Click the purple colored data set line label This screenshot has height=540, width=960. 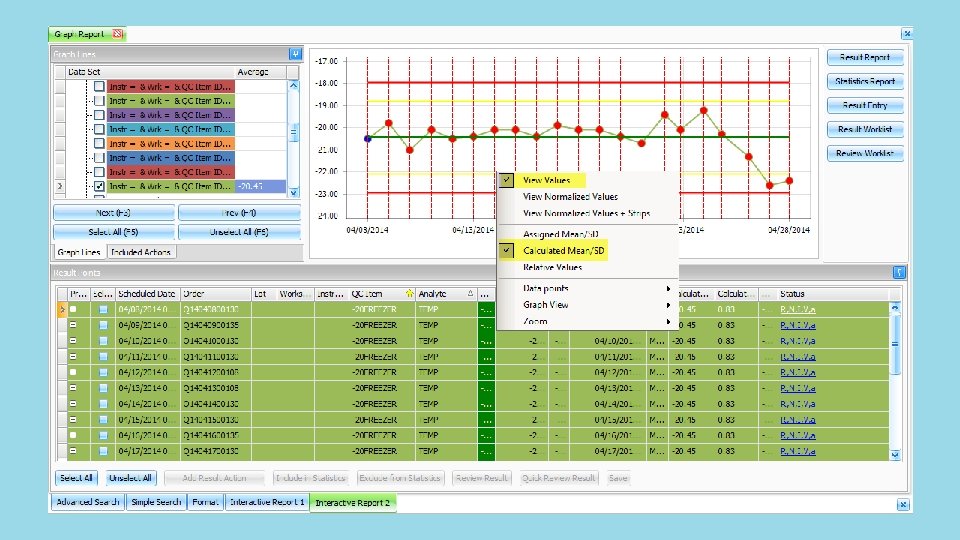point(170,115)
